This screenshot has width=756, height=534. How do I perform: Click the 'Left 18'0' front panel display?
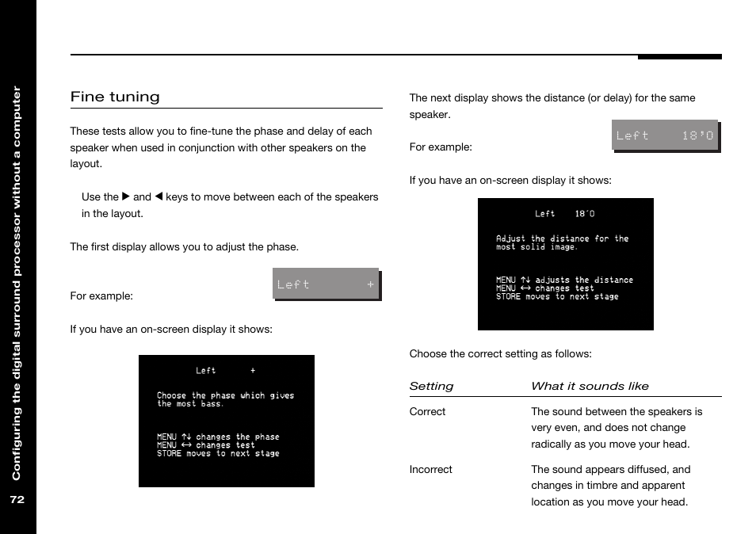tap(666, 136)
